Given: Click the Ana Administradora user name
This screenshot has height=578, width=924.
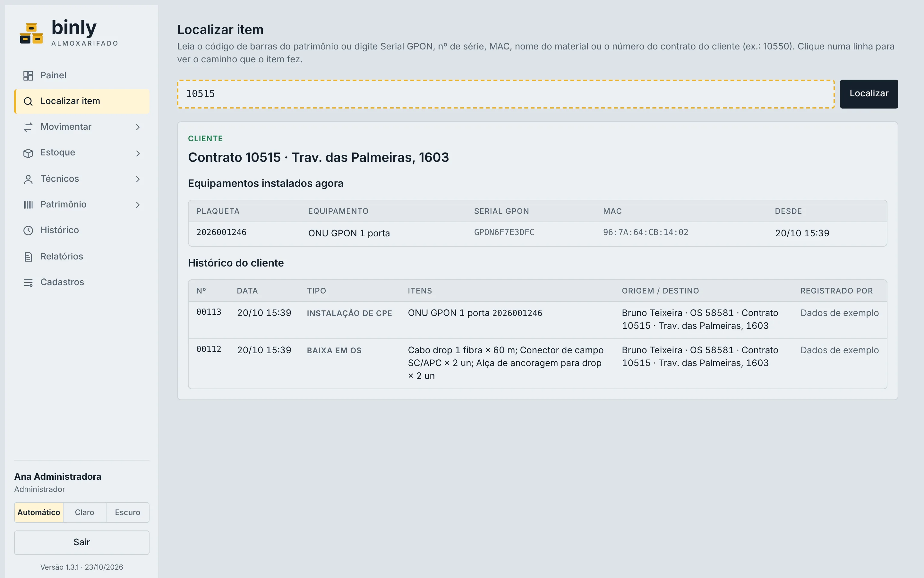Looking at the screenshot, I should pos(58,477).
